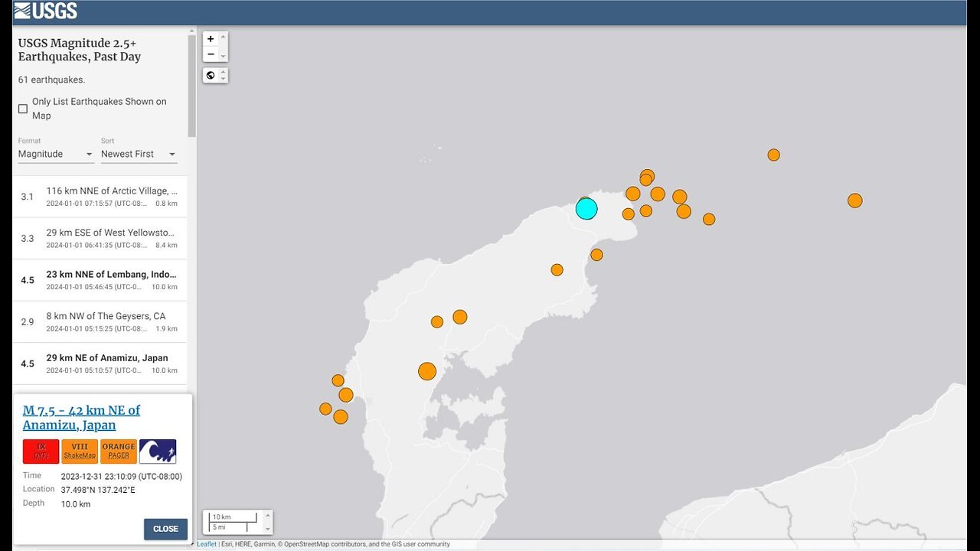980x551 pixels.
Task: Click the northernmost offshore orange marker
Action: point(773,155)
